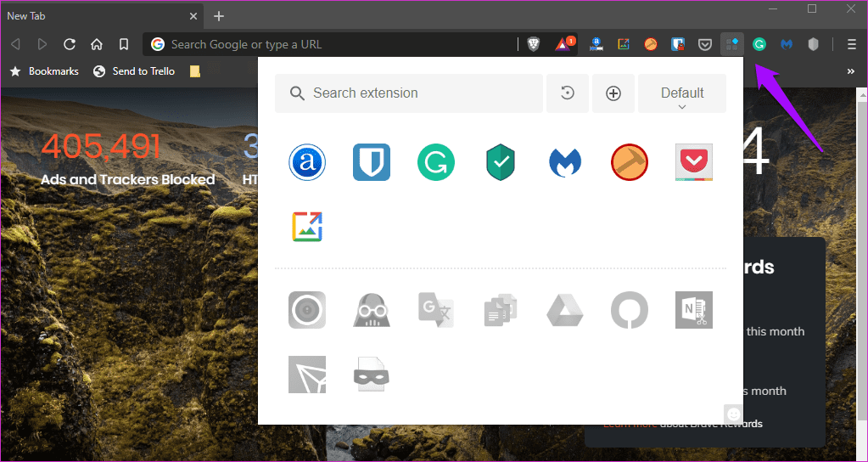
Task: Click the Malwarebytes icon in the popup
Action: point(565,162)
